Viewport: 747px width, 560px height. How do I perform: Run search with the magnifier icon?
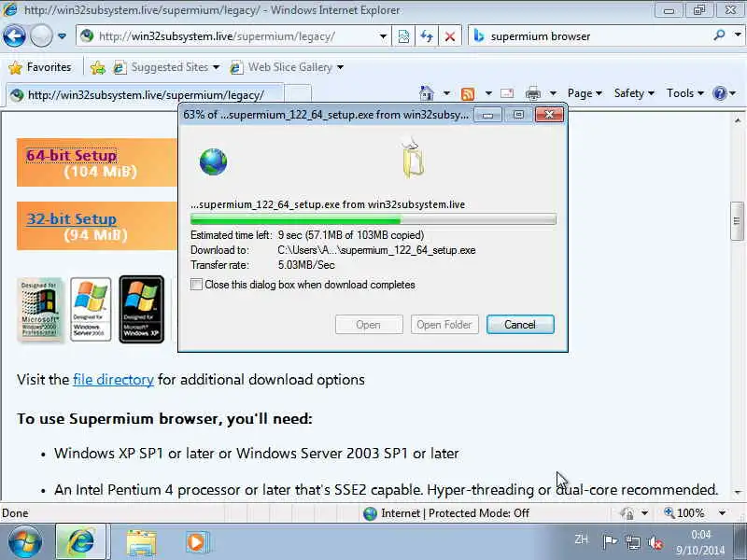tap(719, 35)
